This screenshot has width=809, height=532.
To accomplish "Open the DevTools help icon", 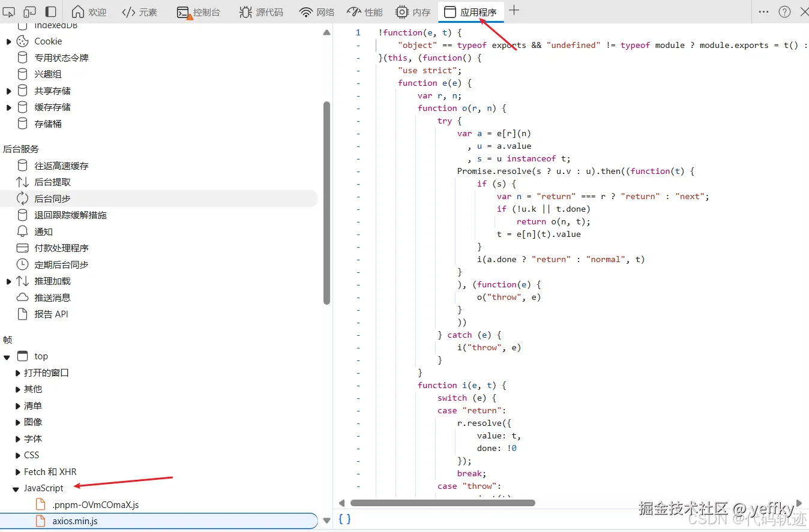I will (784, 11).
